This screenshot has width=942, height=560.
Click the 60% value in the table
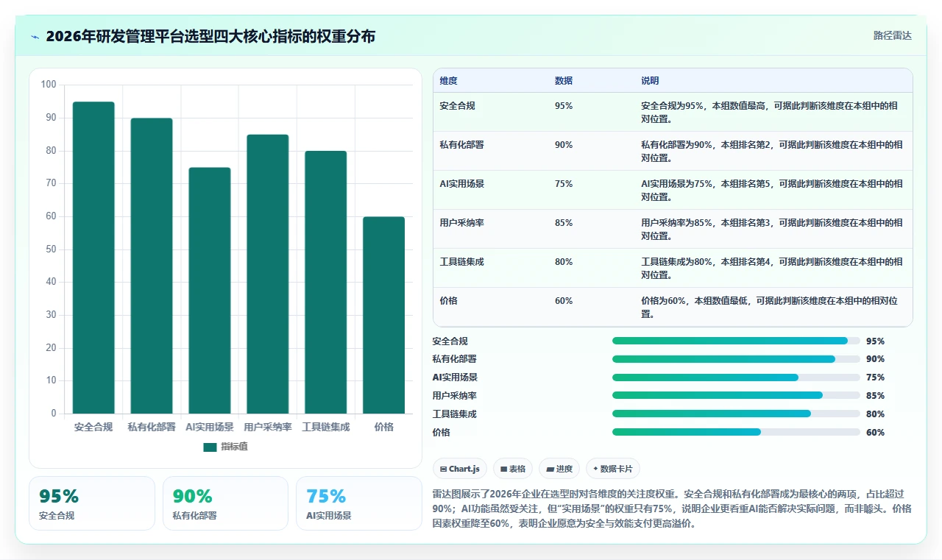564,301
